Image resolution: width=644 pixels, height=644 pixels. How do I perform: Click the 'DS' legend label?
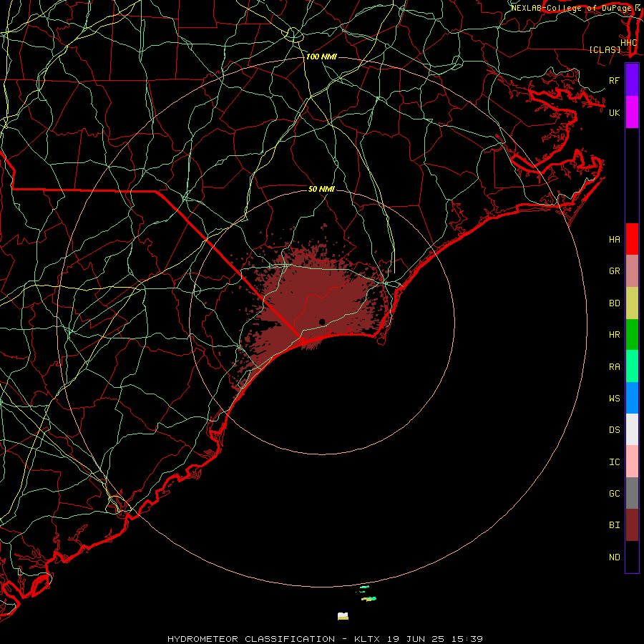(615, 430)
